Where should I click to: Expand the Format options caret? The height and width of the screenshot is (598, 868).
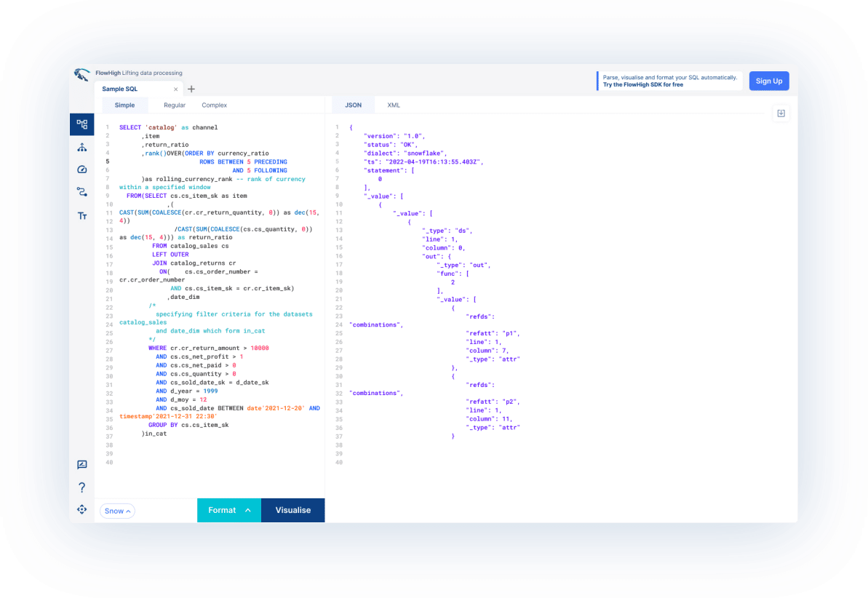[248, 511]
